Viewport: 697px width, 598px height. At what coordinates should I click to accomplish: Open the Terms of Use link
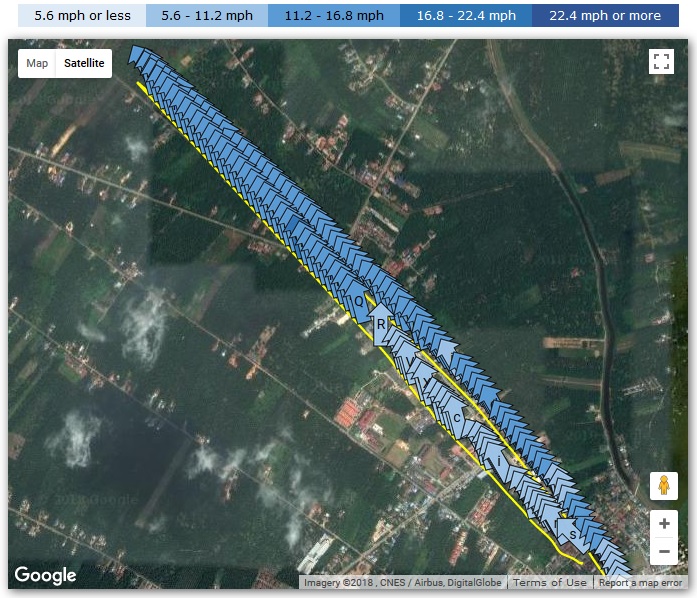tap(549, 582)
